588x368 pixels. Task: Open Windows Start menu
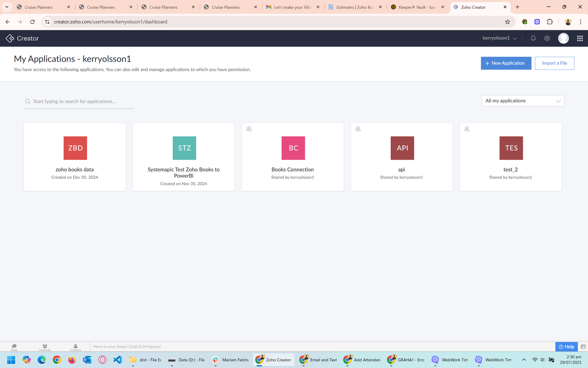pyautogui.click(x=11, y=360)
